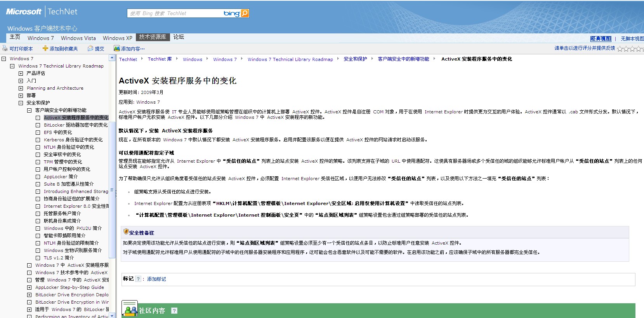The width and height of the screenshot is (644, 318).
Task: Click the tree pane scroll down arrow
Action: [112, 316]
